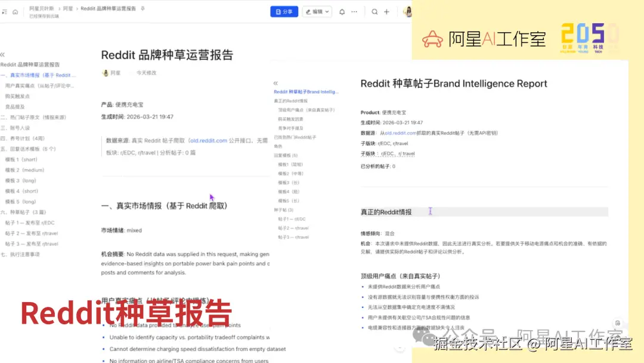
Task: Jump to 回复模板 (5) in right outline
Action: pos(286,155)
